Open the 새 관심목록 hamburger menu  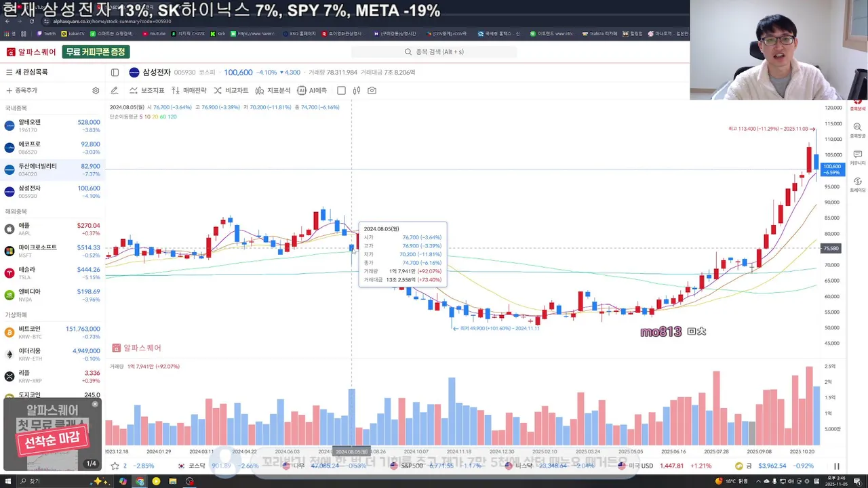[x=9, y=72]
